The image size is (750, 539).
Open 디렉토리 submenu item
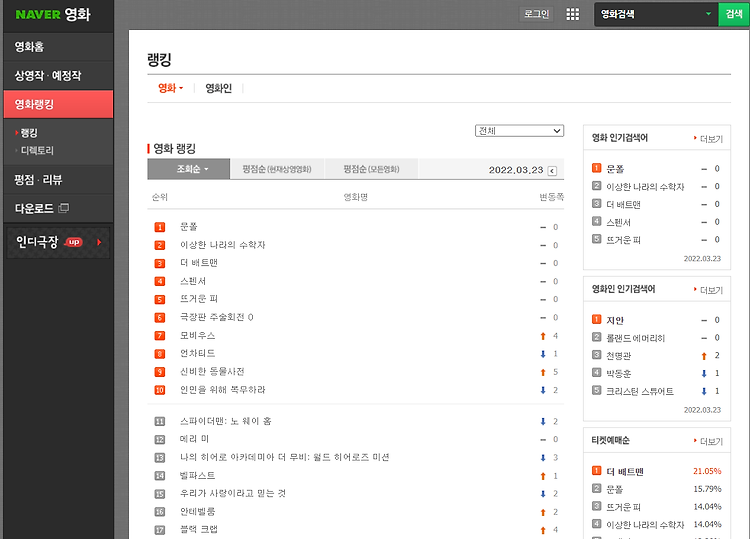click(x=37, y=151)
